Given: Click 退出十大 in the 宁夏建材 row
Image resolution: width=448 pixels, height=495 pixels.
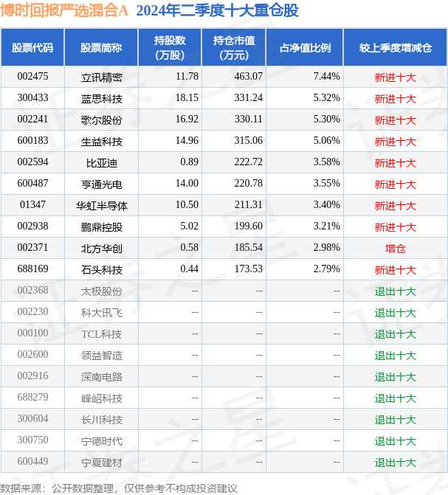Looking at the screenshot, I should tap(396, 463).
